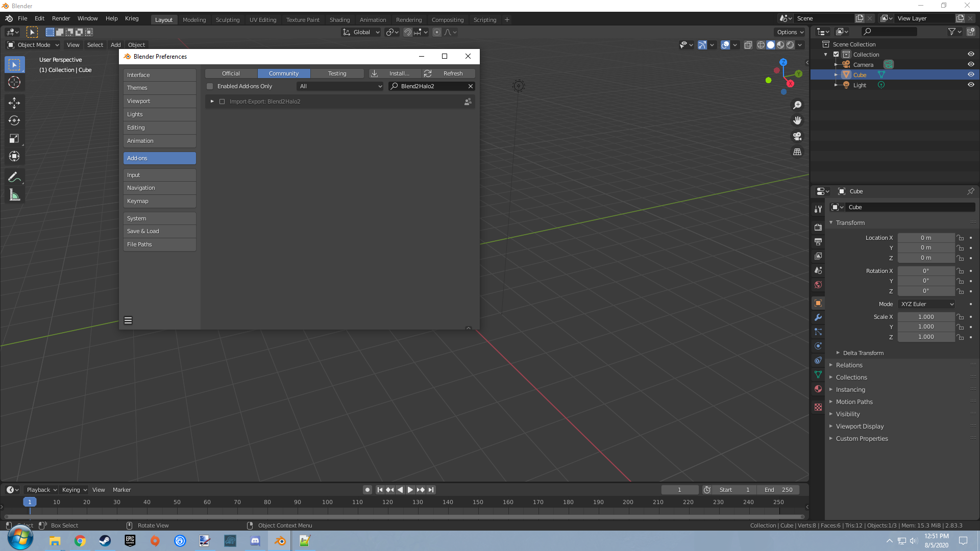Select the Measure tool
The width and height of the screenshot is (980, 551).
[x=14, y=195]
